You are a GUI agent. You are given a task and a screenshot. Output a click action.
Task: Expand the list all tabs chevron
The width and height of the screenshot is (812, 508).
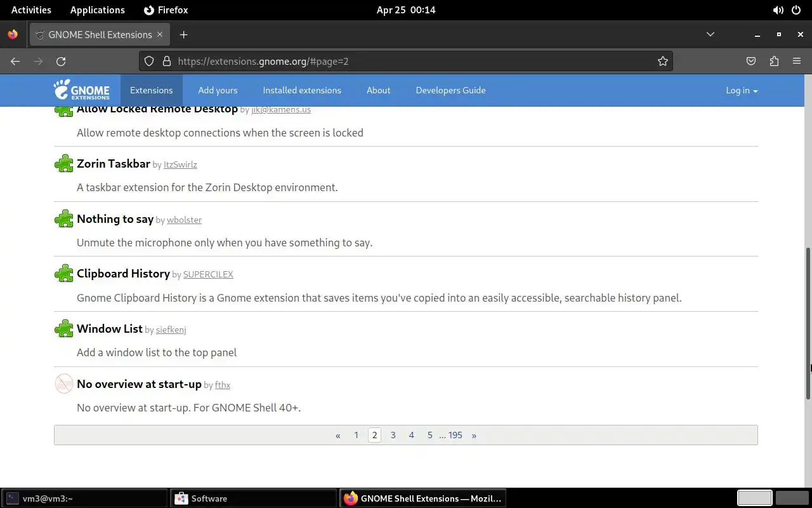(x=710, y=34)
